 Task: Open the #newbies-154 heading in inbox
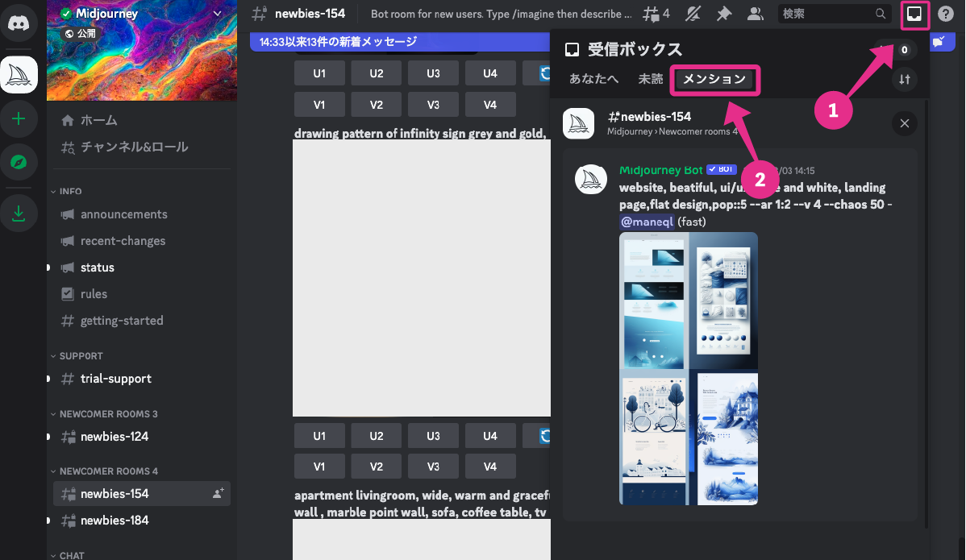649,116
